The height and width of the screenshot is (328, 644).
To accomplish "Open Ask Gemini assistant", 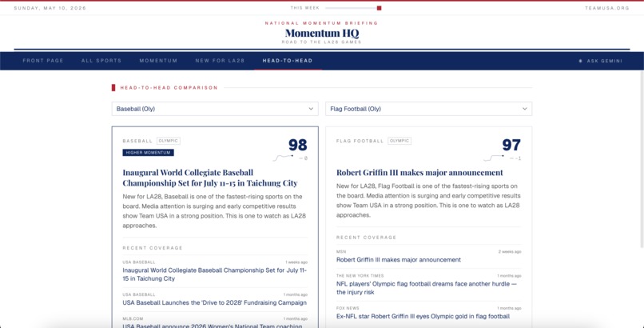I will [601, 61].
